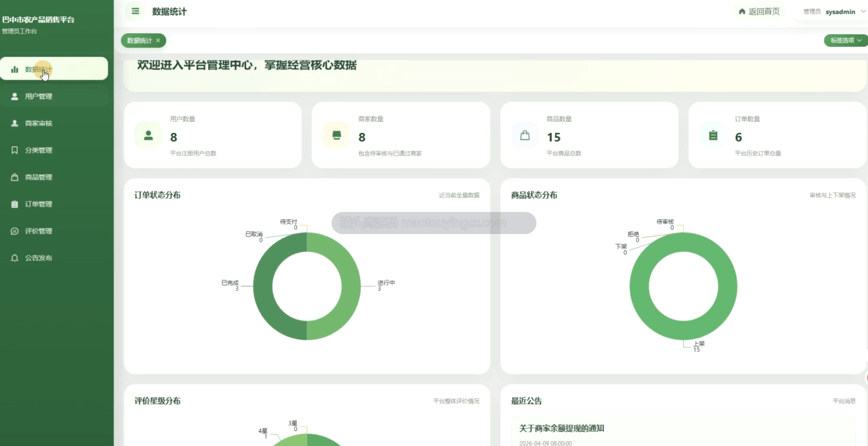868x446 pixels.
Task: Navigate to 商品管理 in the sidebar
Action: click(x=54, y=177)
